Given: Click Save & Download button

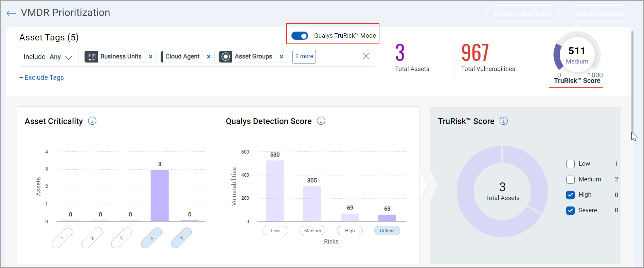Looking at the screenshot, I should click(x=598, y=14).
